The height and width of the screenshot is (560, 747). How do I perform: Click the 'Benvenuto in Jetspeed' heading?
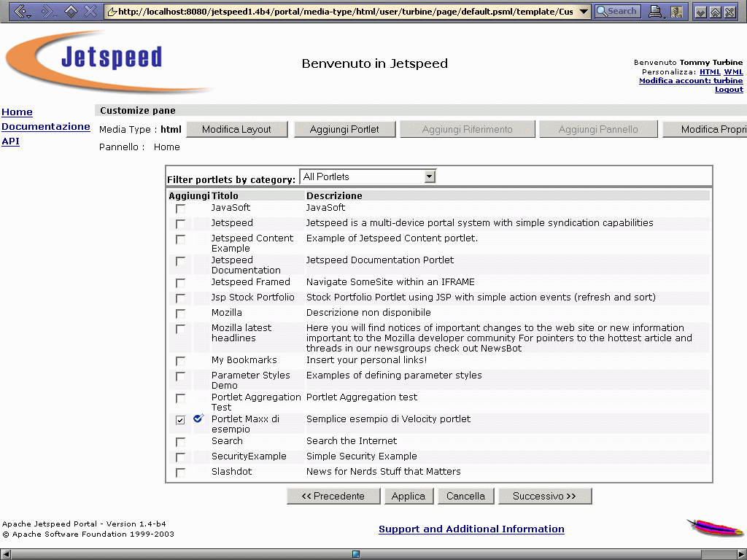(375, 63)
